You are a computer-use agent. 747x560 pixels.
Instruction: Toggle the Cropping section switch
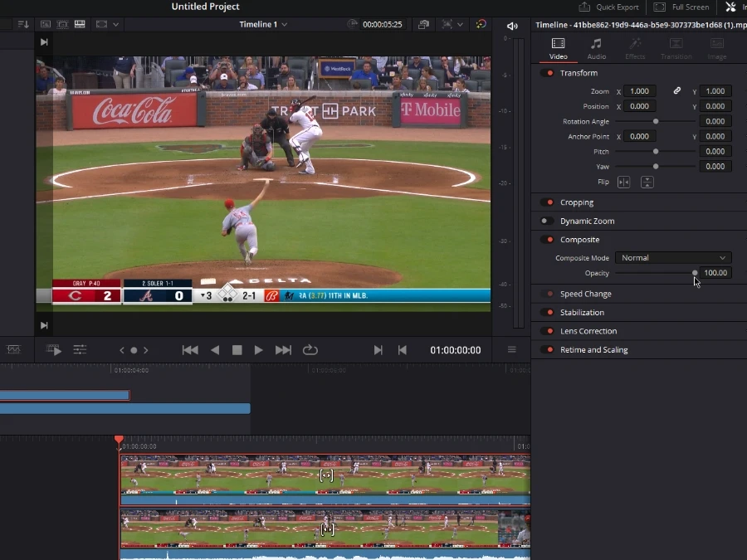[548, 202]
